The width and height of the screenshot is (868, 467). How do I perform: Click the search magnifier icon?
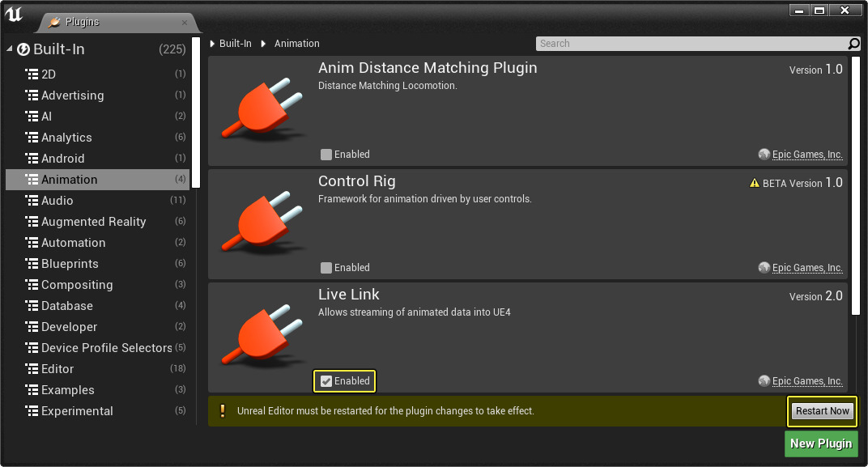pyautogui.click(x=853, y=44)
